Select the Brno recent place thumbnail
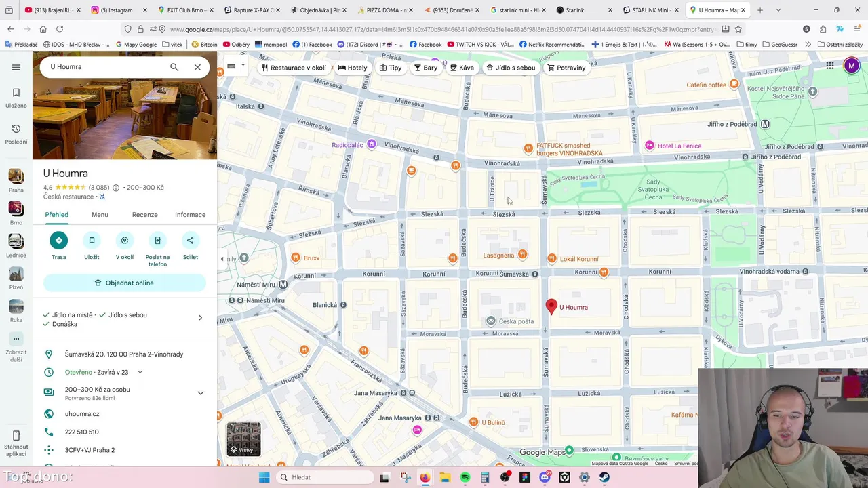The width and height of the screenshot is (868, 488). click(16, 209)
